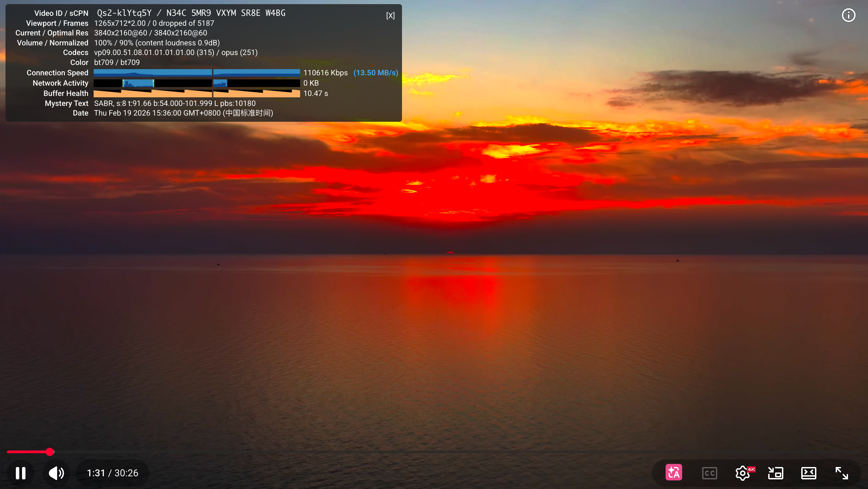Click the pink AI translate icon
This screenshot has width=868, height=489.
click(674, 473)
